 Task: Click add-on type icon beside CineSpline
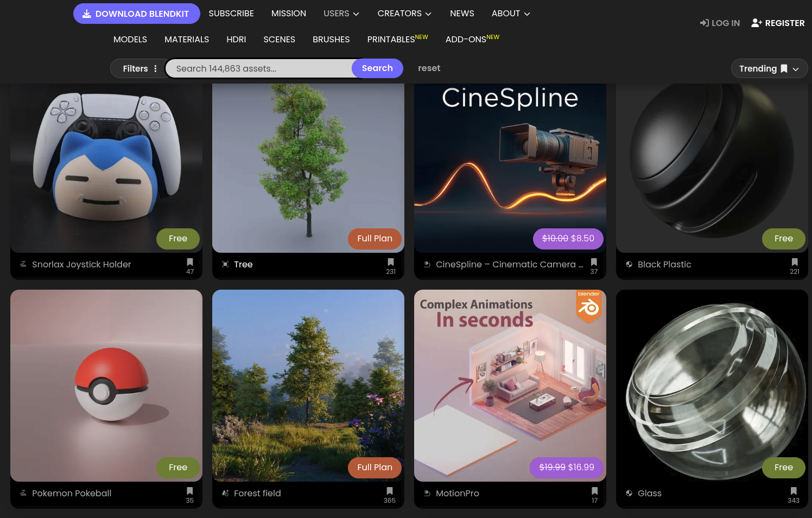[427, 264]
